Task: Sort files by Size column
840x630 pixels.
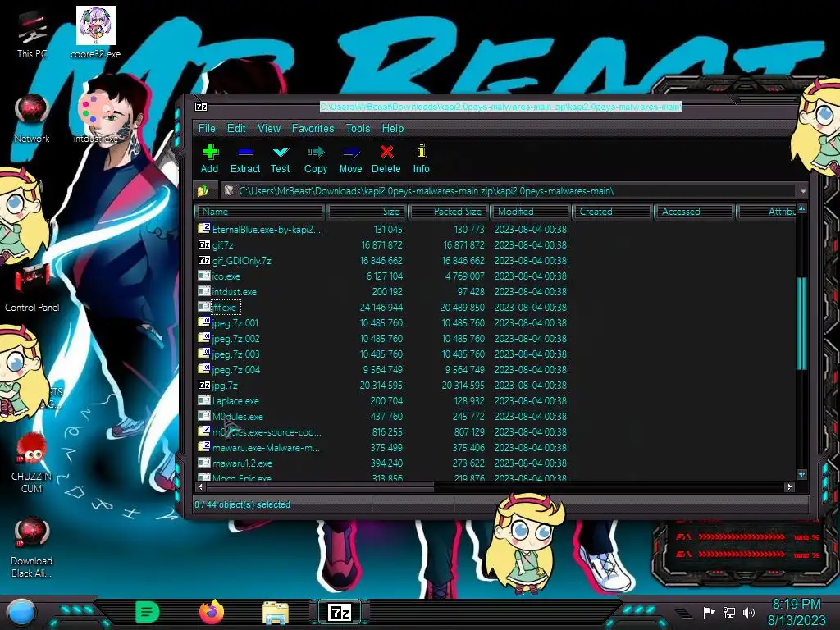Action: [x=366, y=212]
